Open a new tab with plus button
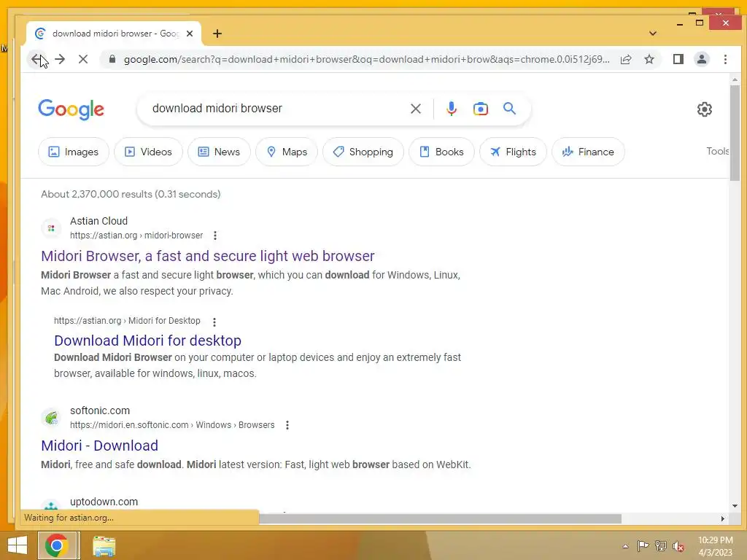Image resolution: width=747 pixels, height=560 pixels. click(217, 34)
